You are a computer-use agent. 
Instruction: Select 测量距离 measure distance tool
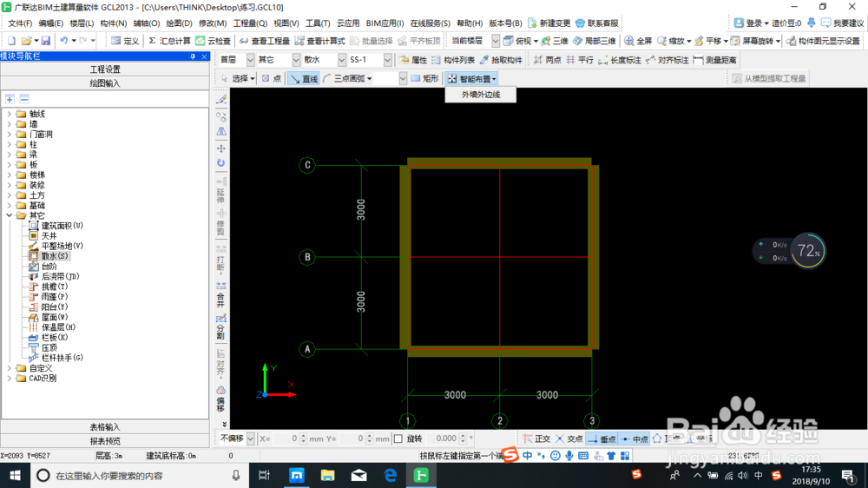(x=714, y=60)
